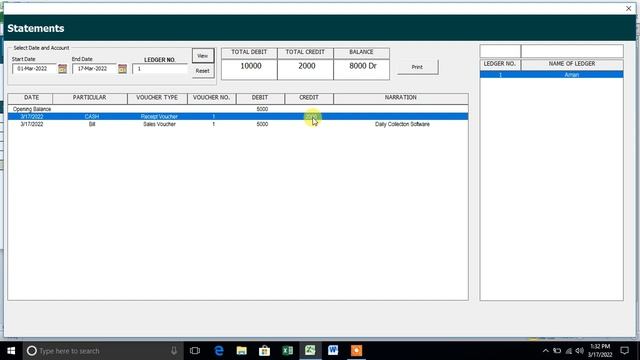Click the DEBIT column header
640x360 pixels.
(x=260, y=98)
